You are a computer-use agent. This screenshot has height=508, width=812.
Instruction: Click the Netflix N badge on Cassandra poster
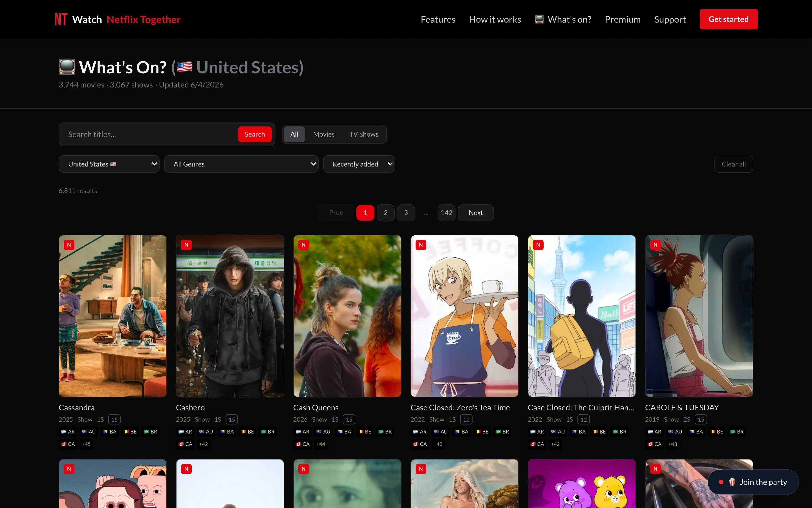[69, 245]
